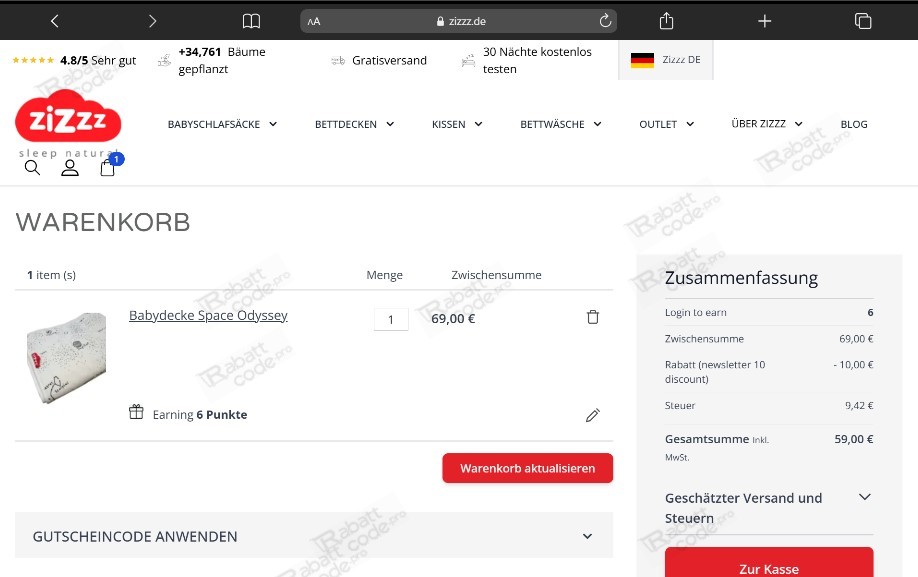Open the user account icon
The image size is (918, 577).
coord(70,168)
